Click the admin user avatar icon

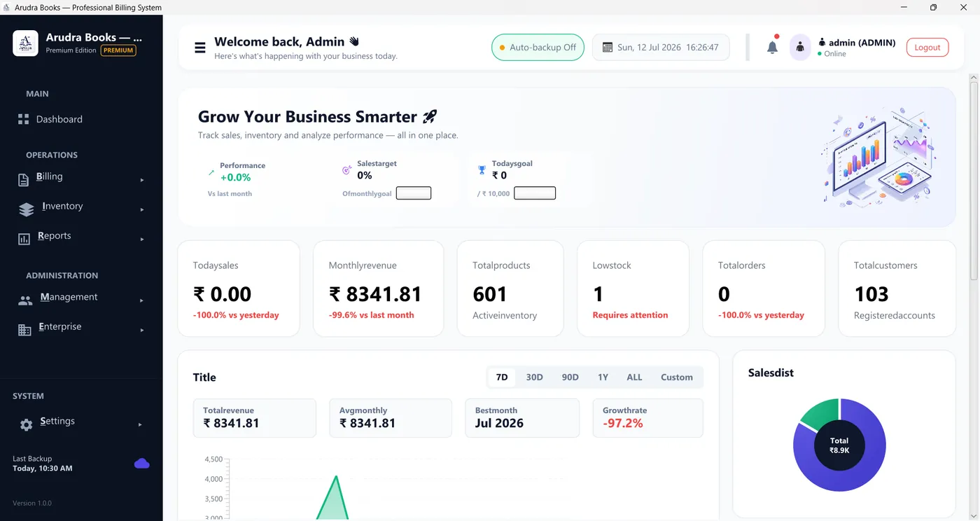point(800,48)
